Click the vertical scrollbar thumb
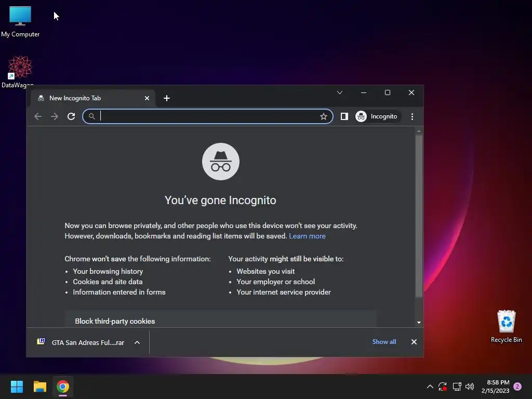Image resolution: width=532 pixels, height=399 pixels. tap(419, 216)
